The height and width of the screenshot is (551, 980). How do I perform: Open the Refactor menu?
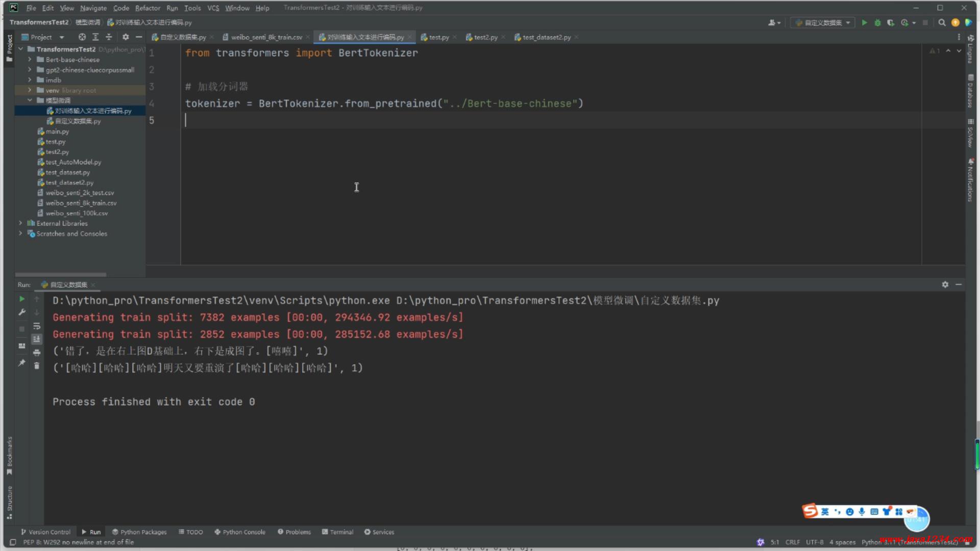click(148, 8)
